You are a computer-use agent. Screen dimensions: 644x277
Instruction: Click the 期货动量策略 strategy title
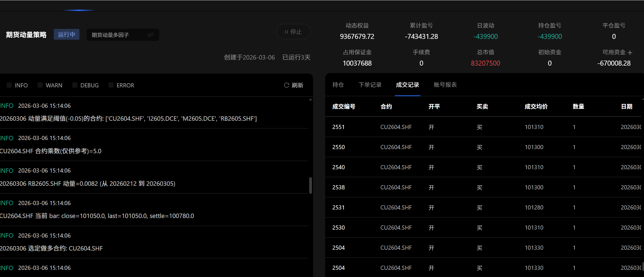26,35
